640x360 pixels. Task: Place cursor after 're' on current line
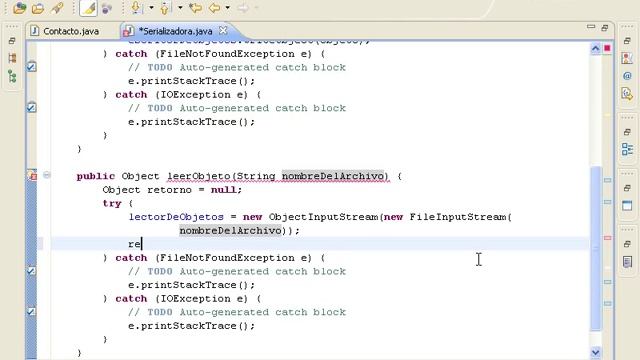click(x=141, y=244)
